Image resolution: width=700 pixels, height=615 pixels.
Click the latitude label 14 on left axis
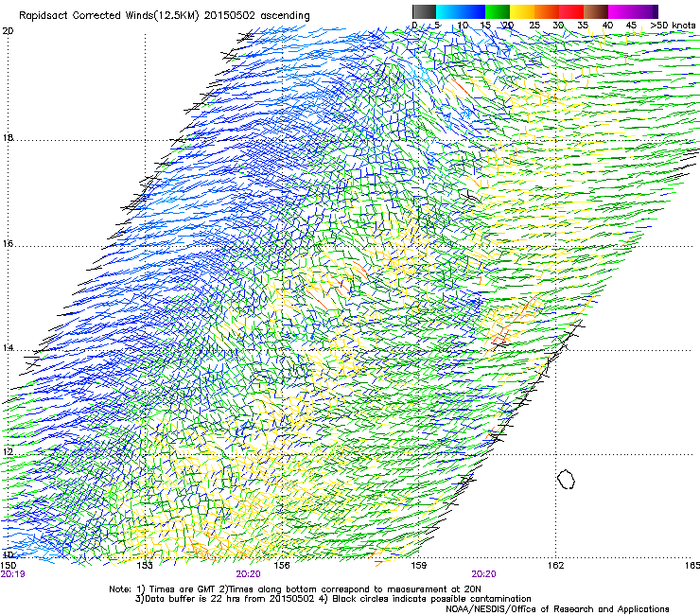point(8,347)
